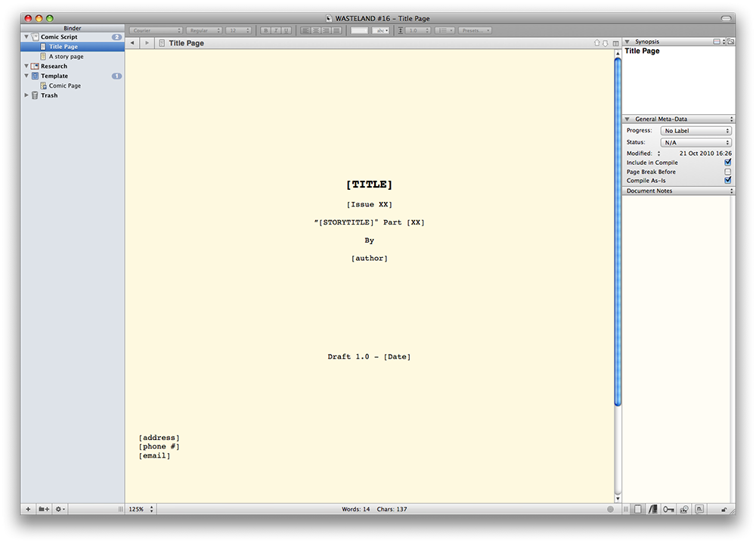Open the Presets formatting menu
This screenshot has height=543, width=756.
(x=476, y=30)
